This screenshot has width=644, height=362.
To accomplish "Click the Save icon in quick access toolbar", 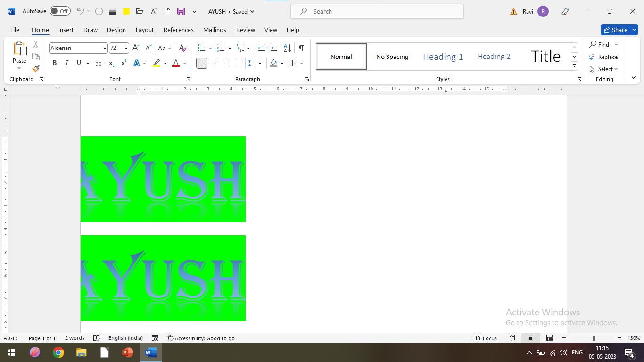I will 181,11.
